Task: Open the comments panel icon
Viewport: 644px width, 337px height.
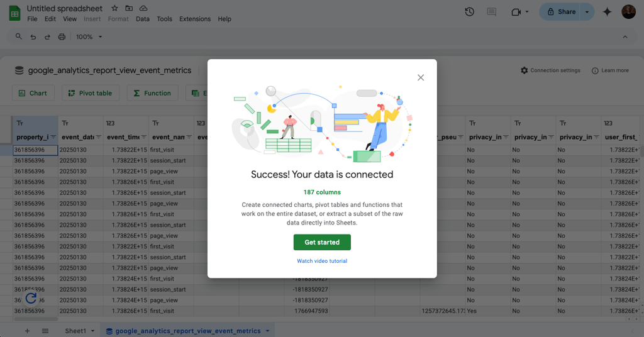Action: pos(492,12)
